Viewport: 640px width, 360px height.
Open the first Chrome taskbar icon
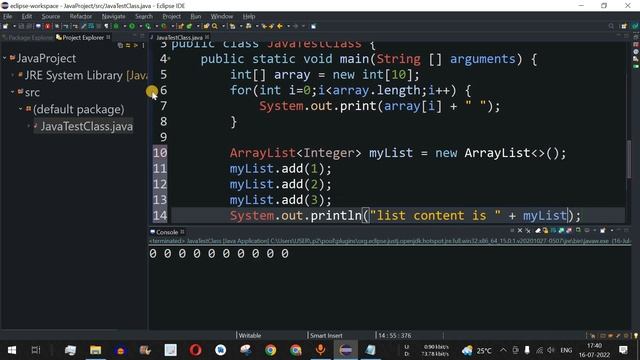[271, 350]
